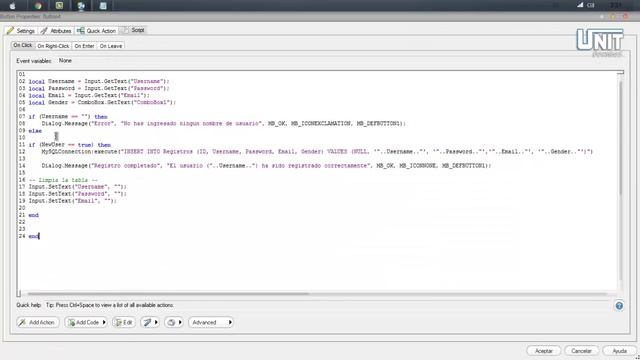Viewport: 640px width, 360px height.
Task: Click the 'local Password' declaration on line 03
Action: 99,88
